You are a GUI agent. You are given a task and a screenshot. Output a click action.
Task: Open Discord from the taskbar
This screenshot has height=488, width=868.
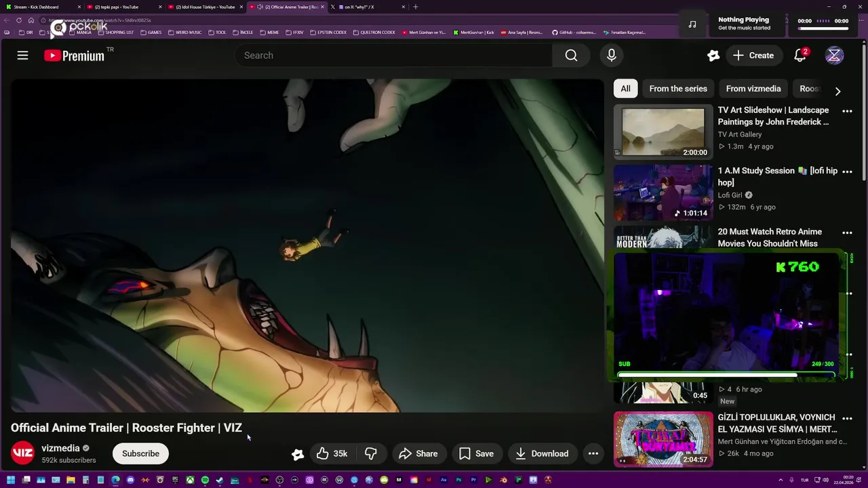point(130,481)
